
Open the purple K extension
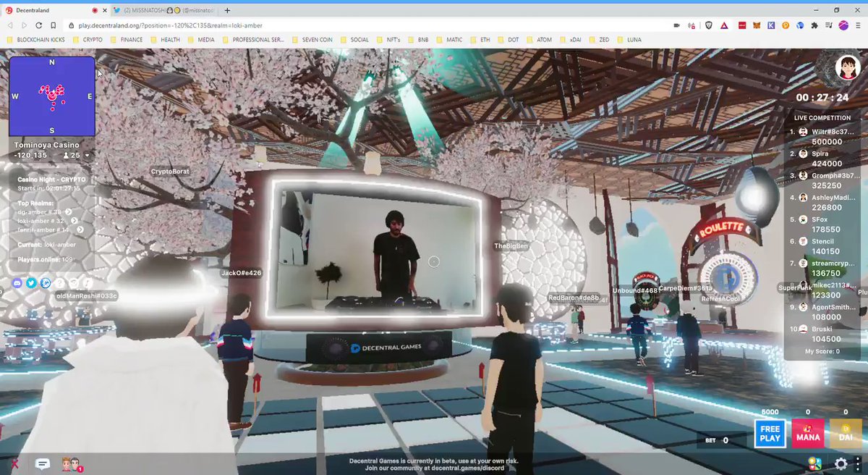(771, 25)
